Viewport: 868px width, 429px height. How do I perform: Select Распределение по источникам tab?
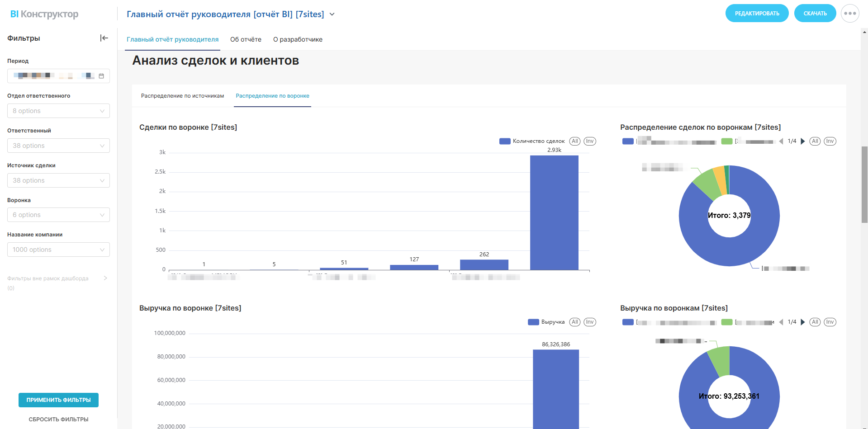point(182,96)
